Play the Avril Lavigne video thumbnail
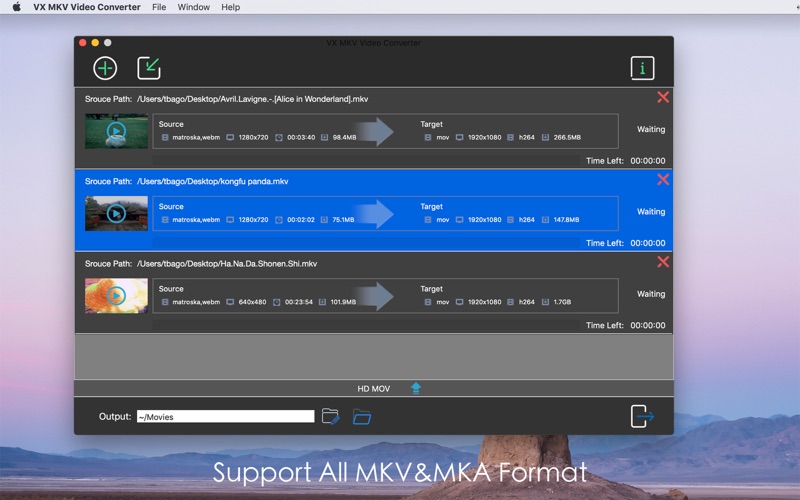 pos(116,131)
